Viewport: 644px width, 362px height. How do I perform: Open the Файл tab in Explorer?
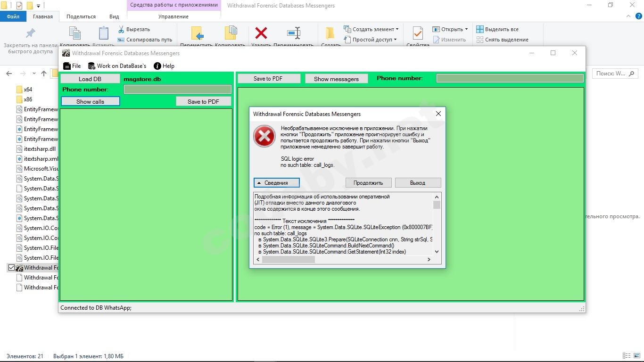13,16
